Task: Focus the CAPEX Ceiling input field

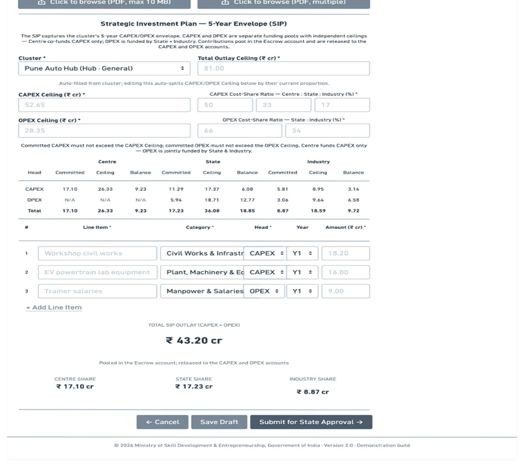Action: [104, 105]
